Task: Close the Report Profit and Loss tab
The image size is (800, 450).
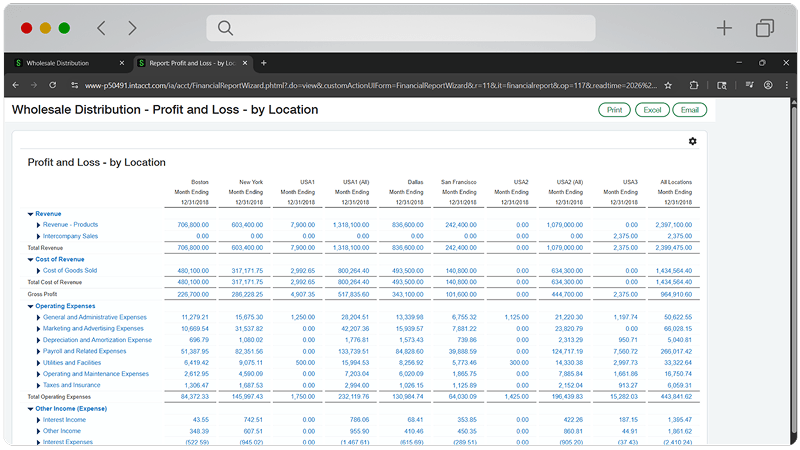Action: tap(245, 63)
